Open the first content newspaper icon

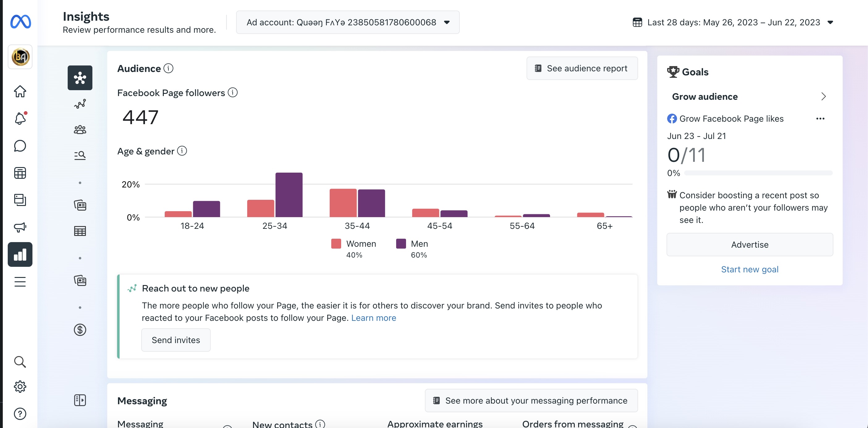point(80,205)
